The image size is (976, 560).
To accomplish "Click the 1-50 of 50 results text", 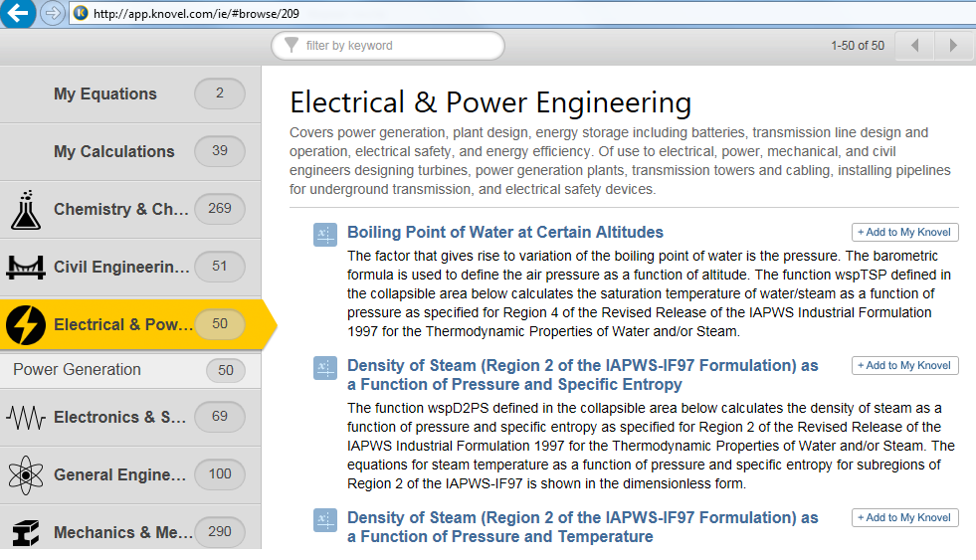I will (858, 46).
